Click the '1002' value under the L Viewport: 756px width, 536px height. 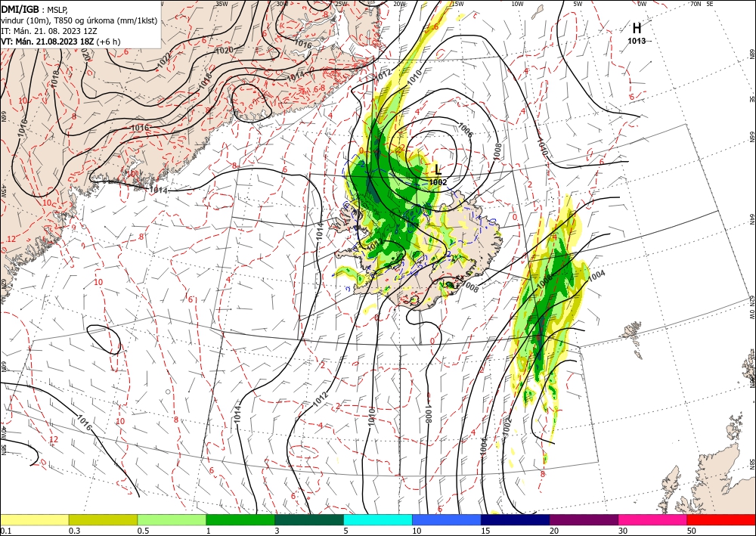tap(438, 182)
